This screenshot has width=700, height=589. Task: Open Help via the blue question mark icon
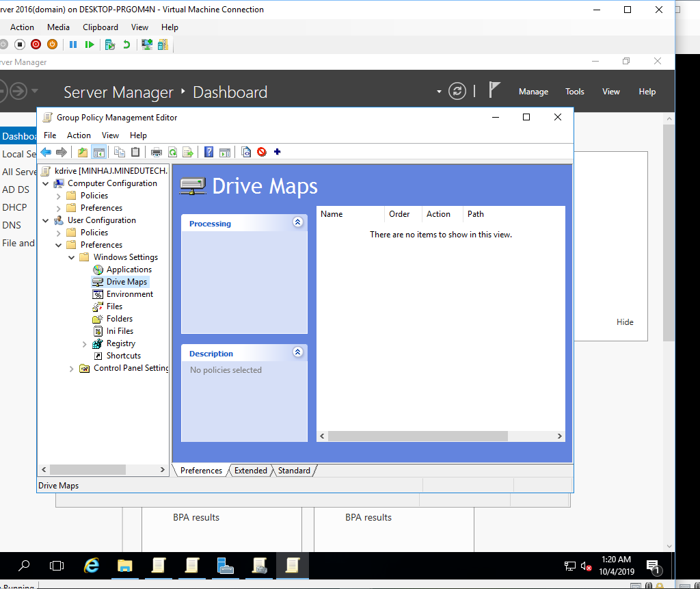208,152
